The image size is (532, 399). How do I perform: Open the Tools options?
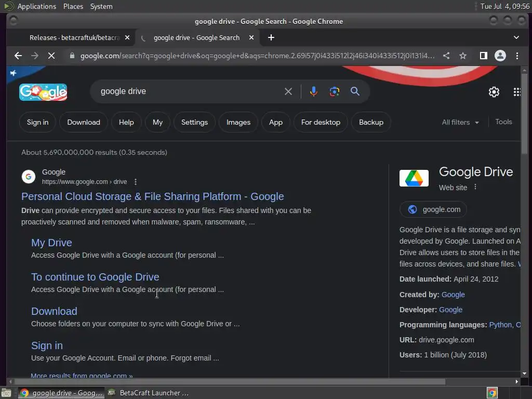point(503,122)
